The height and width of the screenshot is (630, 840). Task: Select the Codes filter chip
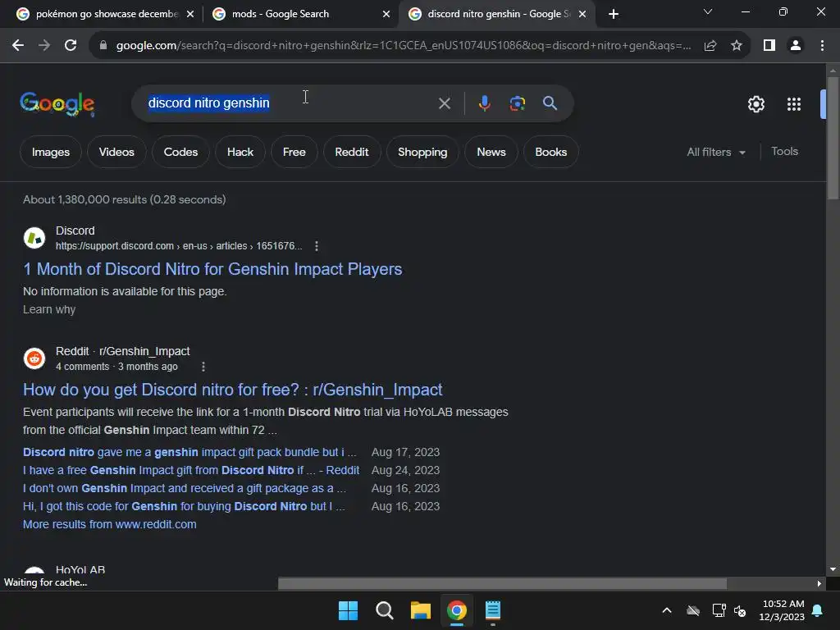pyautogui.click(x=180, y=152)
